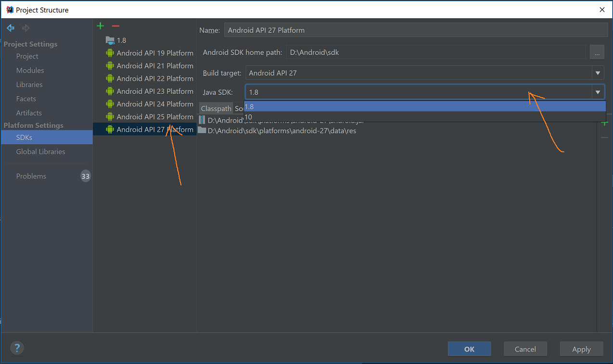Screen dimensions: 613x364
Task: Open the Facets settings page
Action: tap(26, 99)
